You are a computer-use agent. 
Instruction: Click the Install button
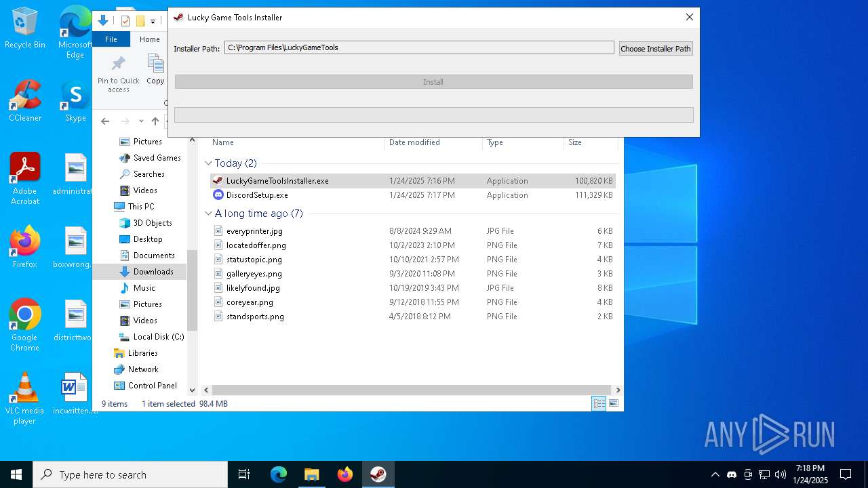coord(434,81)
